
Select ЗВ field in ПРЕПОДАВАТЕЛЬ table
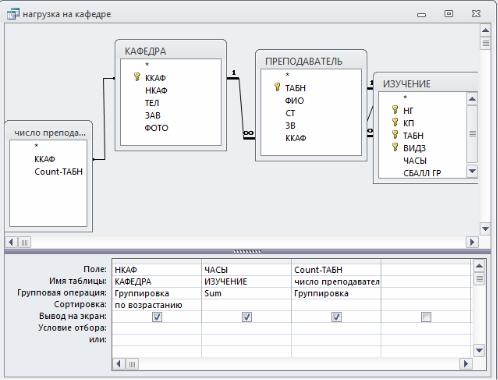[290, 125]
